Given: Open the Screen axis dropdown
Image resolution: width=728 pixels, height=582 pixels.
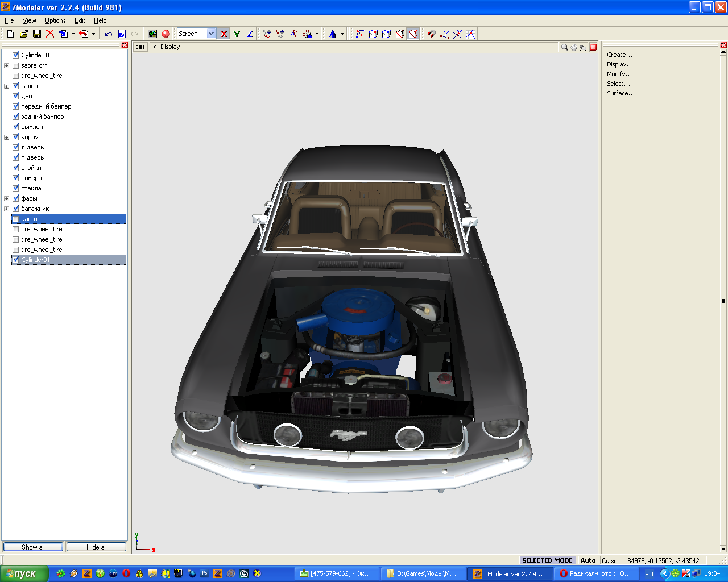Looking at the screenshot, I should coord(211,34).
